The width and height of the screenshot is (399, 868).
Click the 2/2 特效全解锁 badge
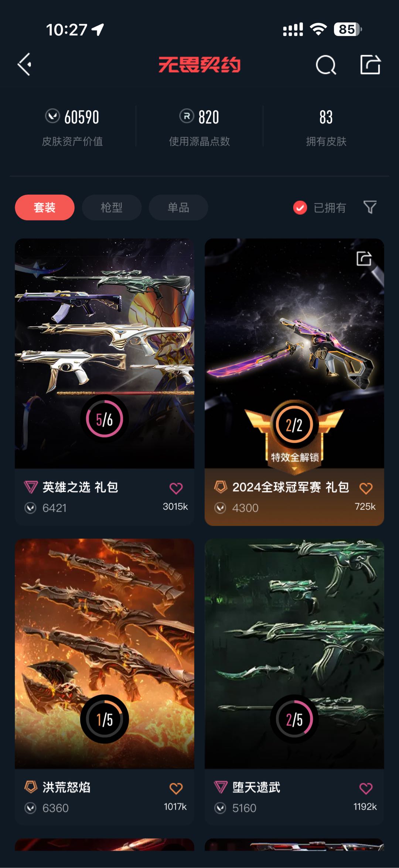coord(294,435)
